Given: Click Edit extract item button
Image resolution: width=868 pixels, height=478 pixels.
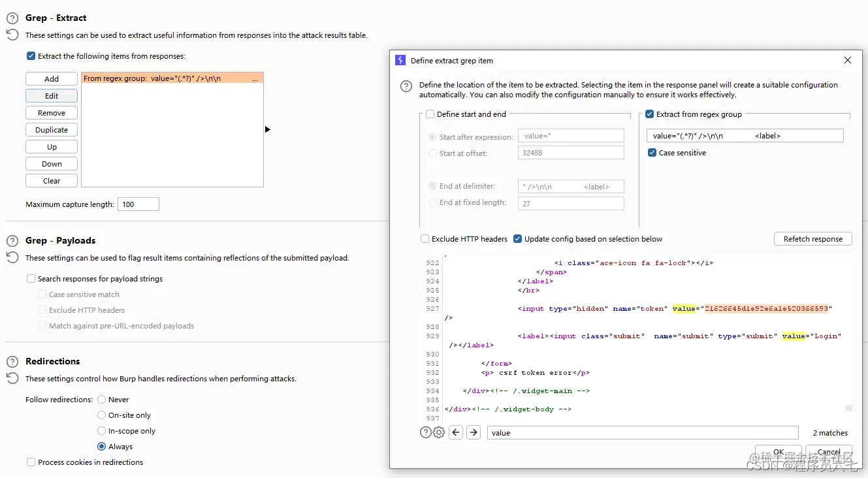Looking at the screenshot, I should tap(52, 96).
